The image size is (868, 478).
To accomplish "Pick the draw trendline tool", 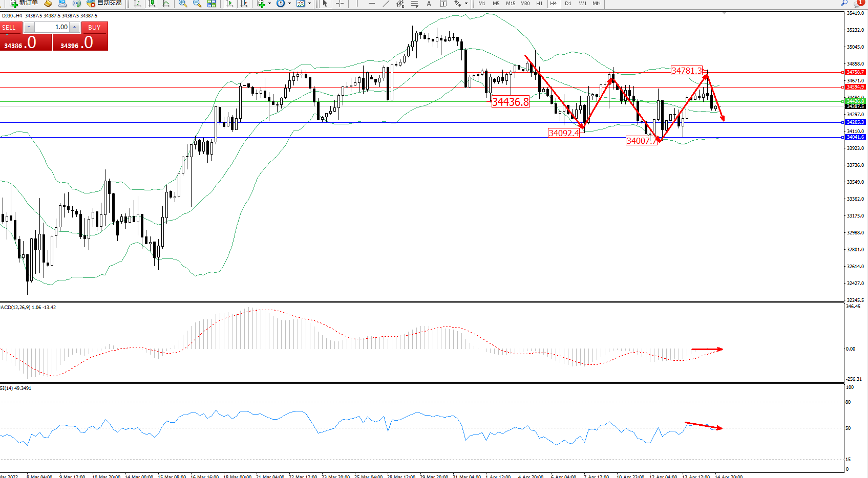I will point(386,4).
